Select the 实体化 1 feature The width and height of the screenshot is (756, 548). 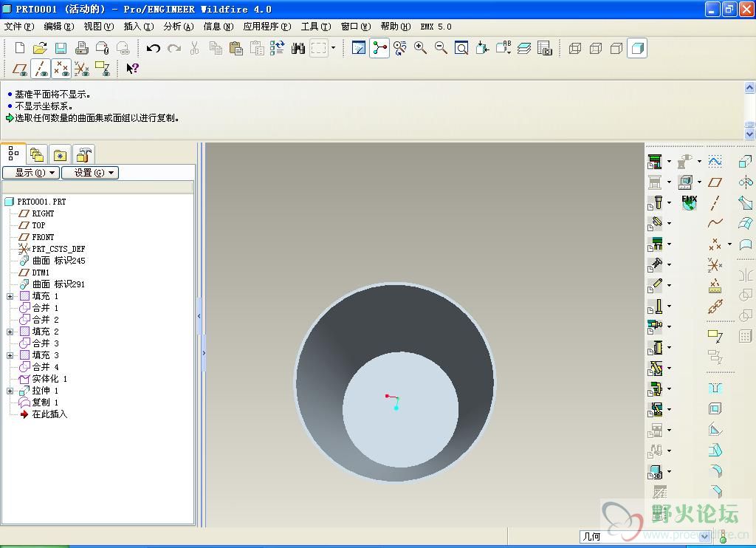(x=43, y=379)
